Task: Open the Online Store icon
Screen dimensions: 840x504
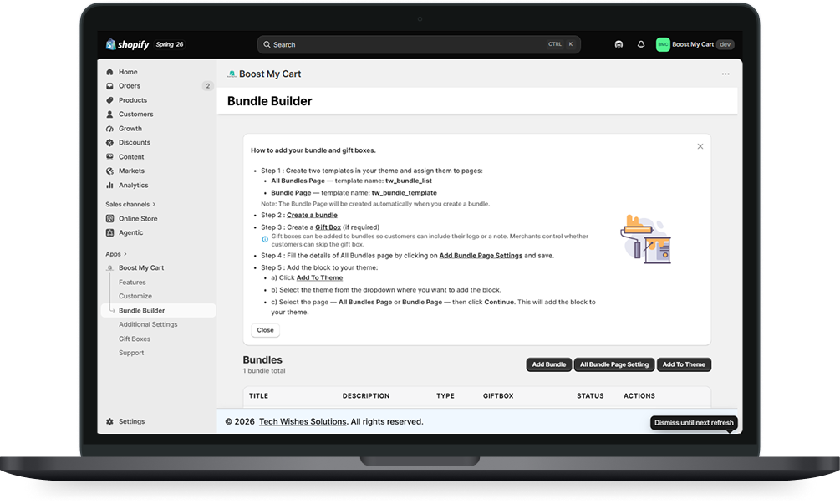Action: tap(109, 218)
